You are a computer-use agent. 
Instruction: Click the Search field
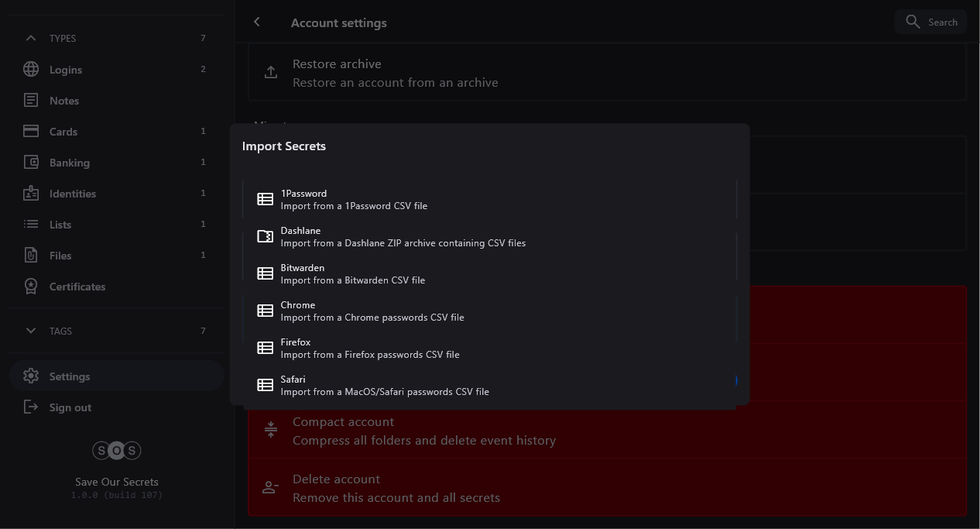[930, 22]
